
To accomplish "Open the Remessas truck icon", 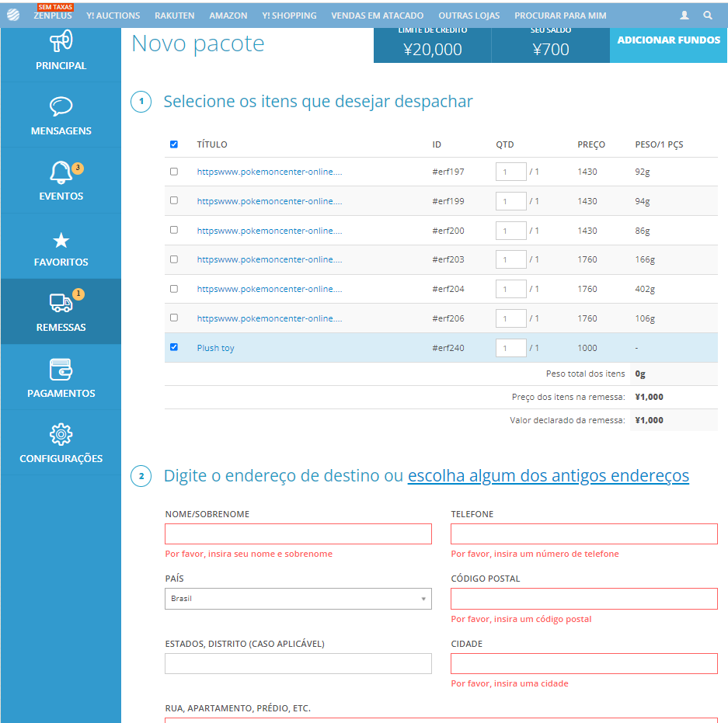I will [61, 303].
